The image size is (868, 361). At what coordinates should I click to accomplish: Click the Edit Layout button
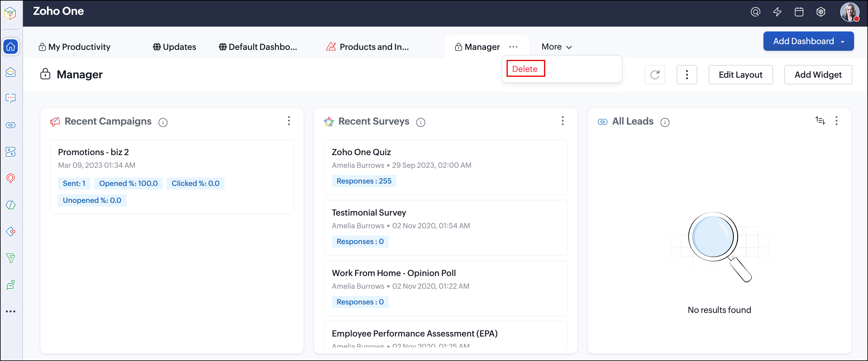pyautogui.click(x=740, y=74)
